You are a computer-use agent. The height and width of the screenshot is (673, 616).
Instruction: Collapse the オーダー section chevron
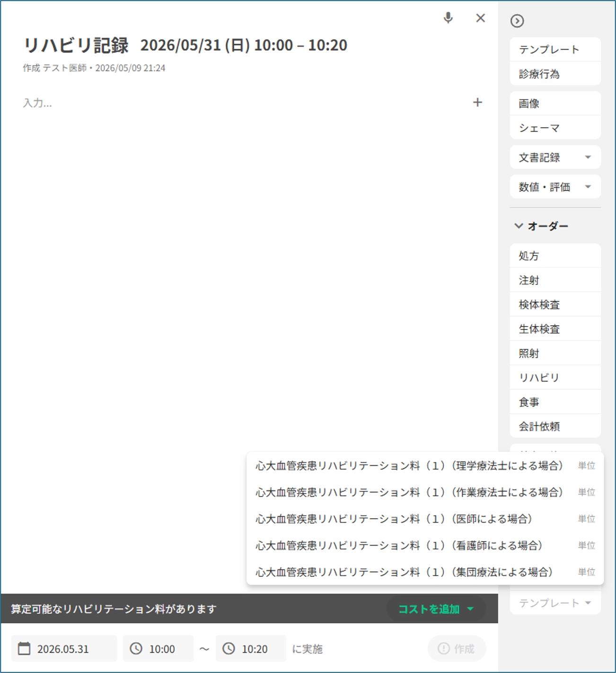[x=519, y=226]
